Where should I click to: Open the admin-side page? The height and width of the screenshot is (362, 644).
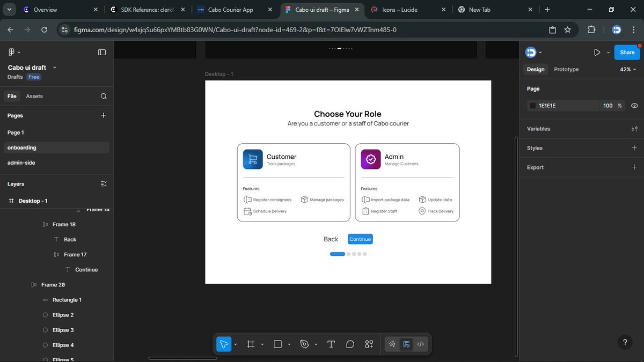click(21, 162)
